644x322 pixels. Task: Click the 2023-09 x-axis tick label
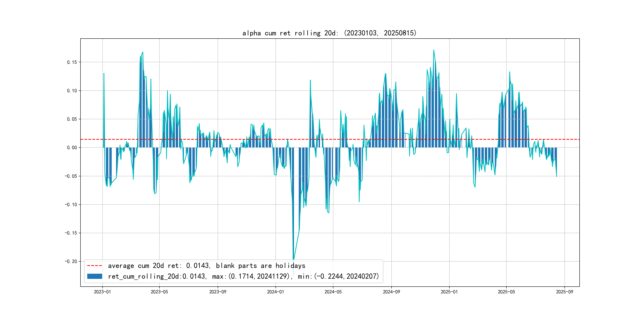pyautogui.click(x=217, y=292)
